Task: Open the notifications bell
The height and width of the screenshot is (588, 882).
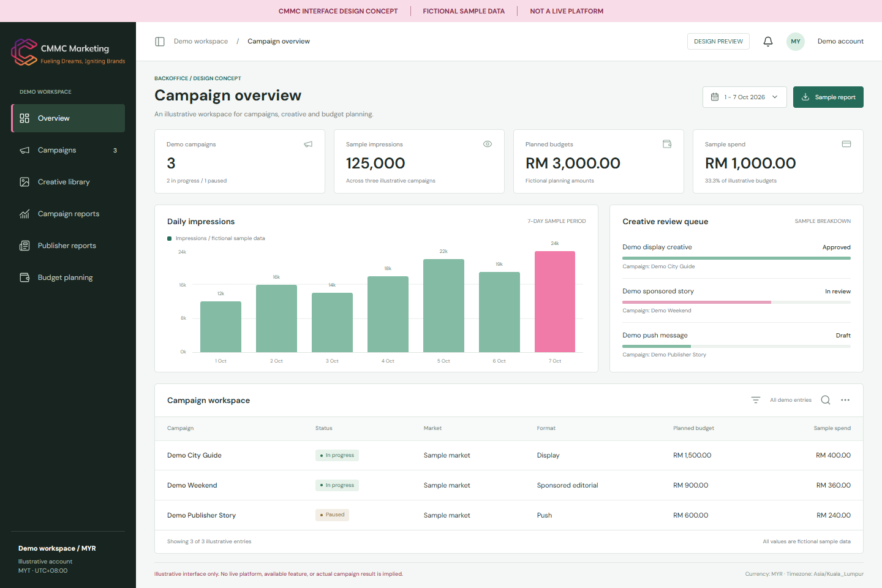Action: (x=768, y=42)
